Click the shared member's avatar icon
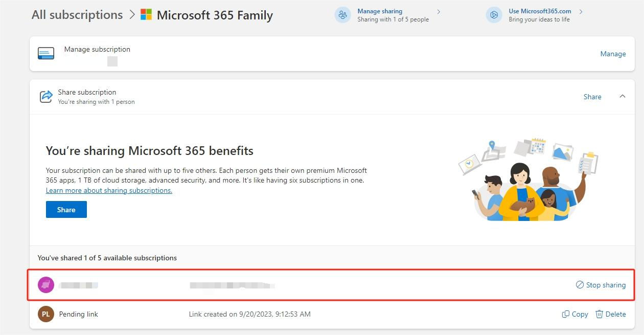The height and width of the screenshot is (335, 644). tap(45, 284)
